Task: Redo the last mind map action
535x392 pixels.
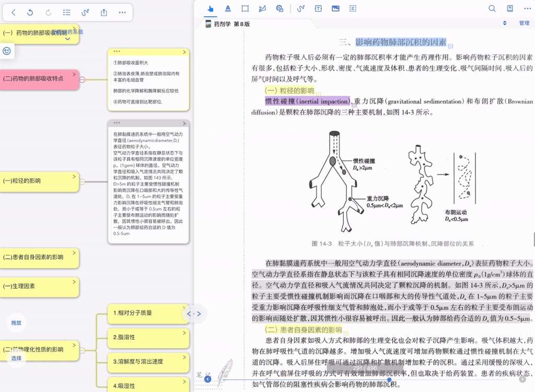Action: pyautogui.click(x=49, y=13)
